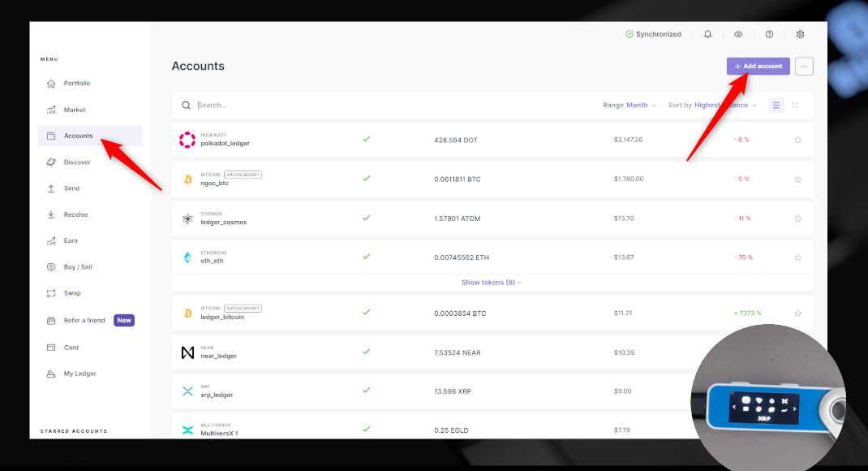Click the 0.00745562 ETH balance
The height and width of the screenshot is (471, 868).
click(x=461, y=257)
